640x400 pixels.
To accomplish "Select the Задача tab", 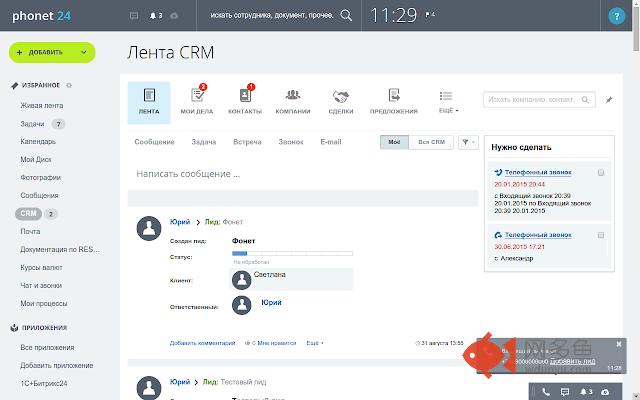I will coord(204,142).
